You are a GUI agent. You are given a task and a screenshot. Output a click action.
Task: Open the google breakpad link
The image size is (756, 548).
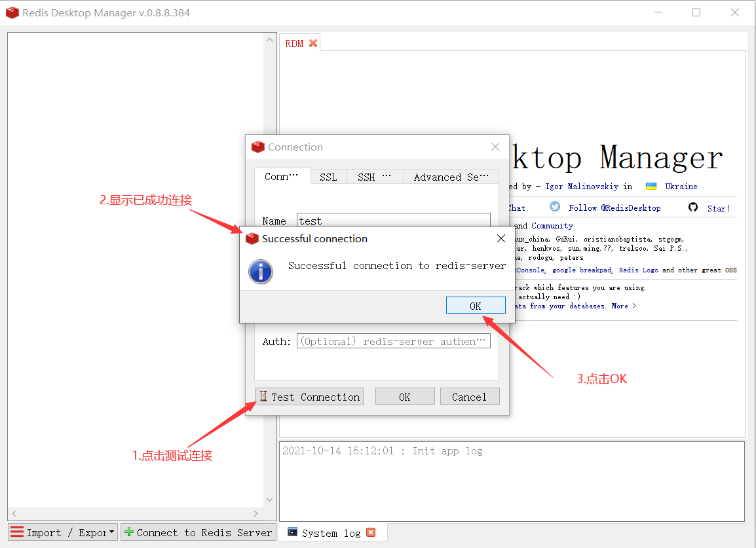[582, 270]
